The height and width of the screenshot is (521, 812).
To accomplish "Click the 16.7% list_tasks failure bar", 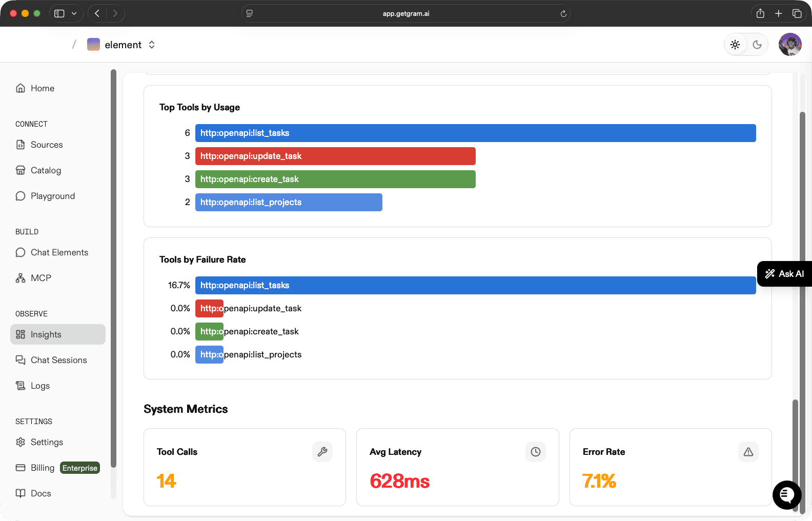I will point(475,285).
